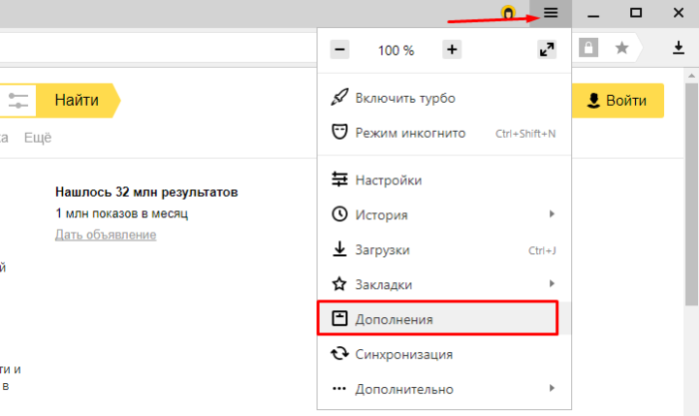Screen dimensions: 699x416
Task: Increase zoom with the plus button
Action: 452,49
